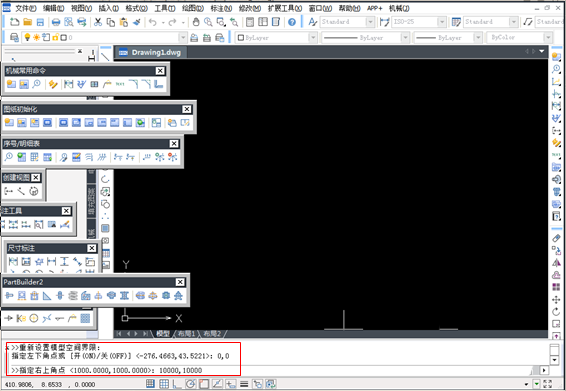Toggle Grid display in the status bar
The width and height of the screenshot is (566, 391).
click(164, 384)
